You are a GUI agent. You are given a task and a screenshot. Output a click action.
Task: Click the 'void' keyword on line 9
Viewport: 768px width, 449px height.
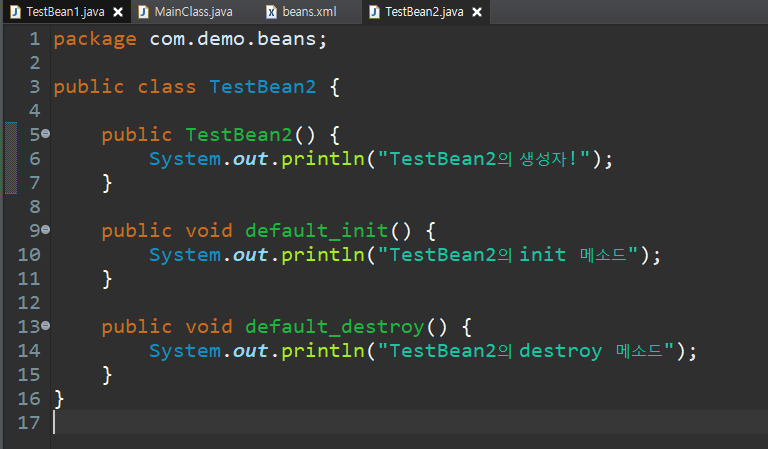[x=209, y=231]
